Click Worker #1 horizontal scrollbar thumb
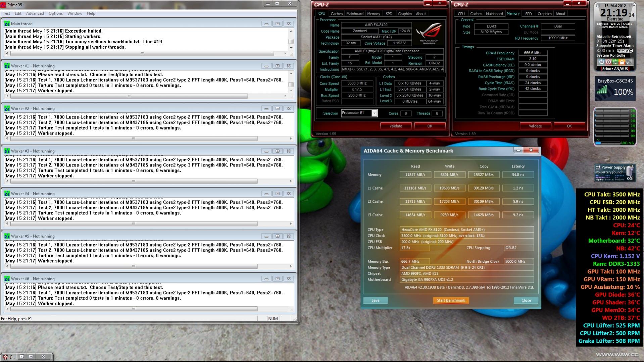Viewport: 644px width, 362px height. point(129,96)
